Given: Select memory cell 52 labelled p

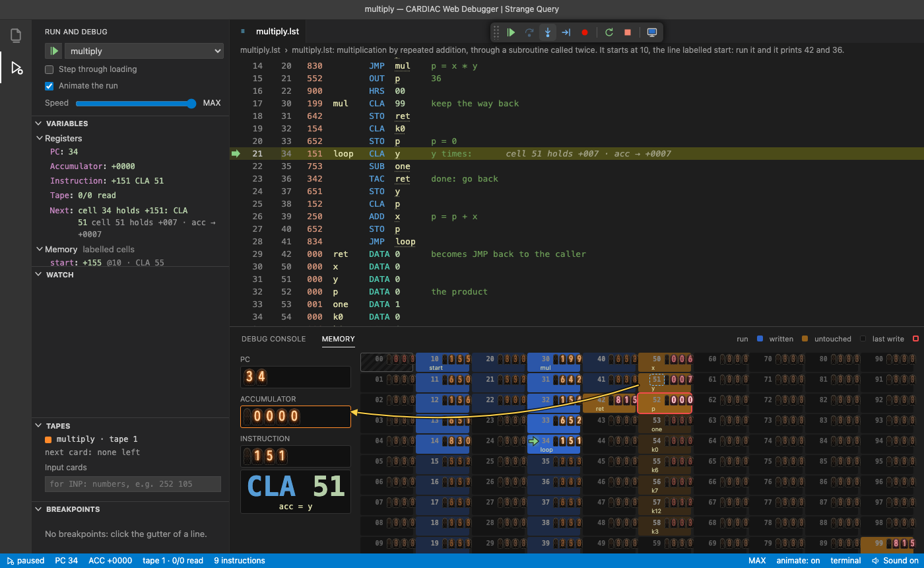Looking at the screenshot, I should (x=665, y=404).
